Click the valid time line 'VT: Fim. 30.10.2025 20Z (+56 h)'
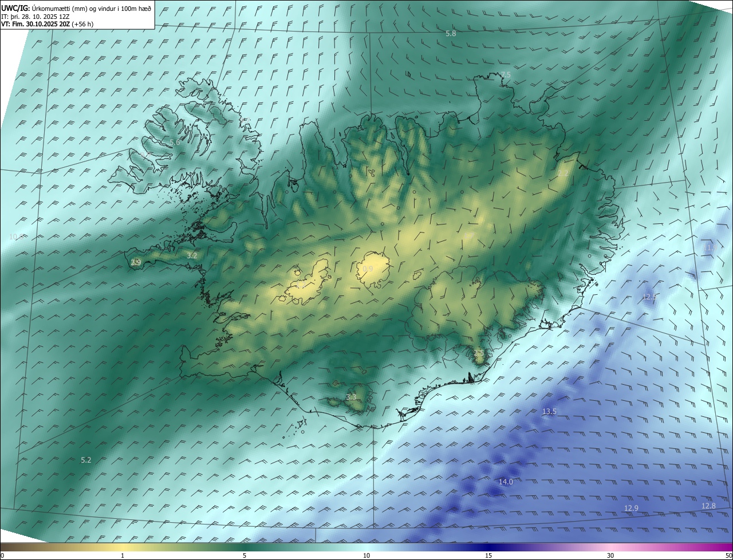 click(48, 24)
